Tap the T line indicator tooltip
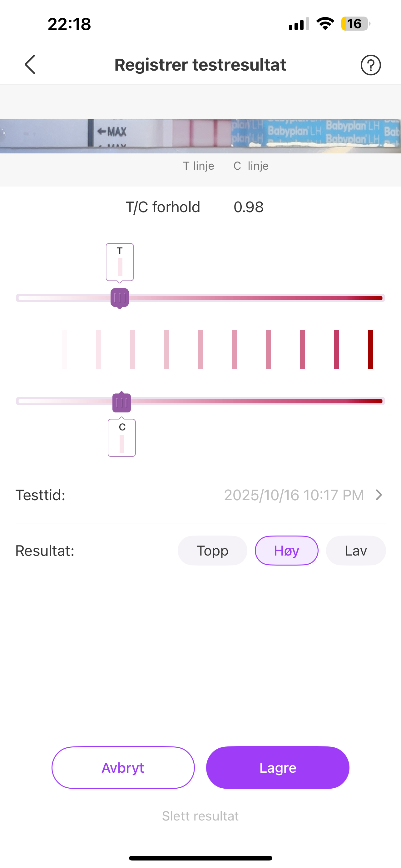This screenshot has width=401, height=868. pyautogui.click(x=120, y=262)
